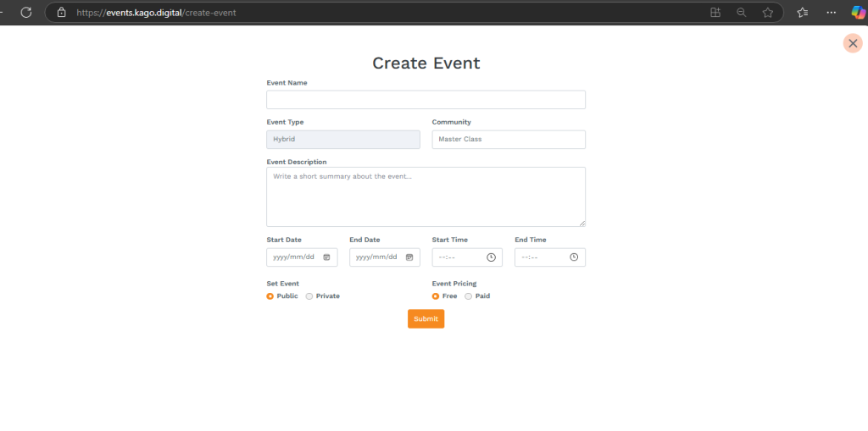The width and height of the screenshot is (868, 431).
Task: Open the End Date calendar picker icon
Action: (409, 257)
